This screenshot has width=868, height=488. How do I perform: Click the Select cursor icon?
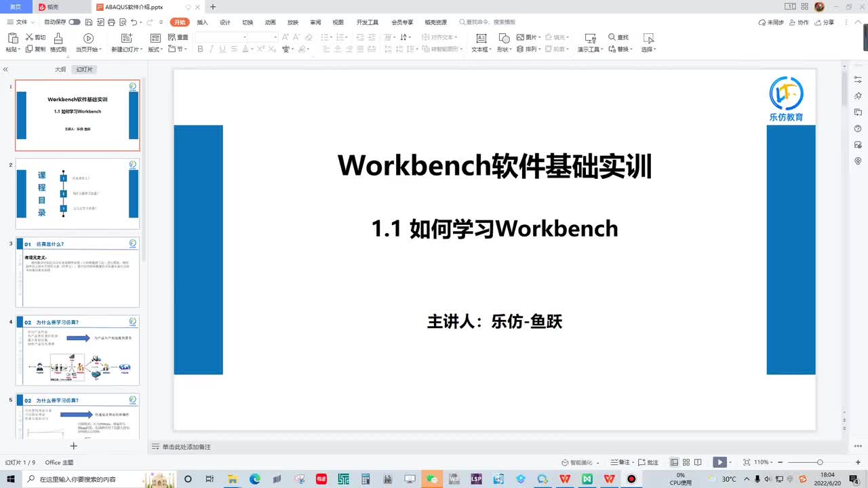(648, 38)
